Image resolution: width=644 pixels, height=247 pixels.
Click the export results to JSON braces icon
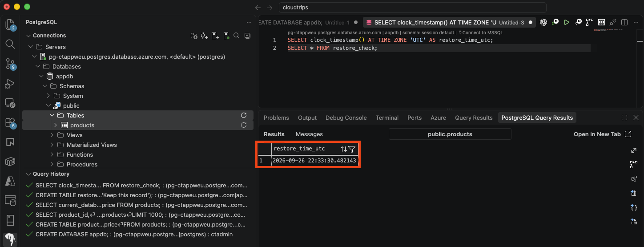pos(634,207)
